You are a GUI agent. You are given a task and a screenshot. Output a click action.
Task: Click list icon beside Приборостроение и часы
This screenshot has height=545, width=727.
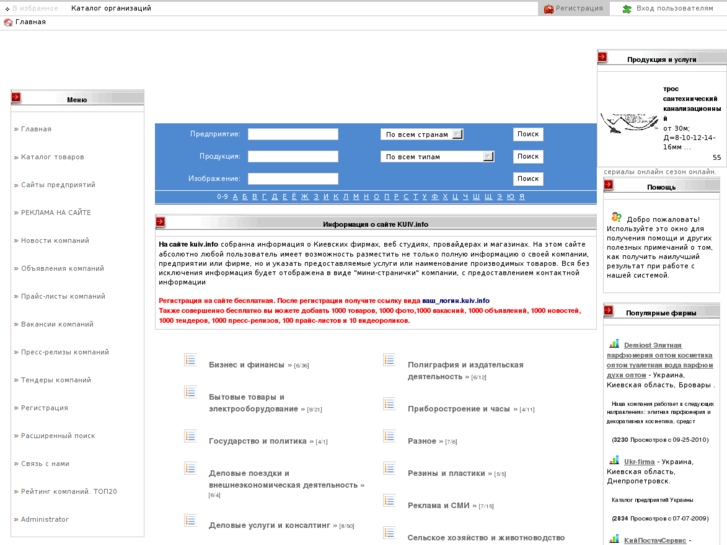[389, 404]
